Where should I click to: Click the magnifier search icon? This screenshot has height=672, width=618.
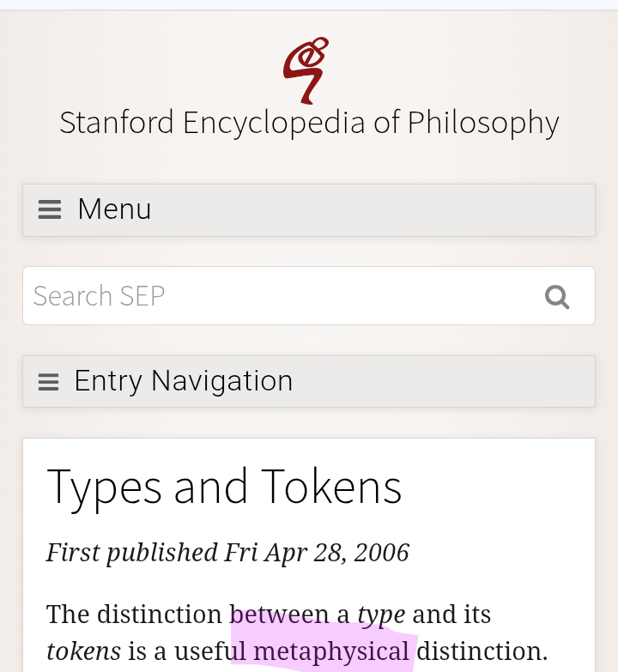[557, 297]
